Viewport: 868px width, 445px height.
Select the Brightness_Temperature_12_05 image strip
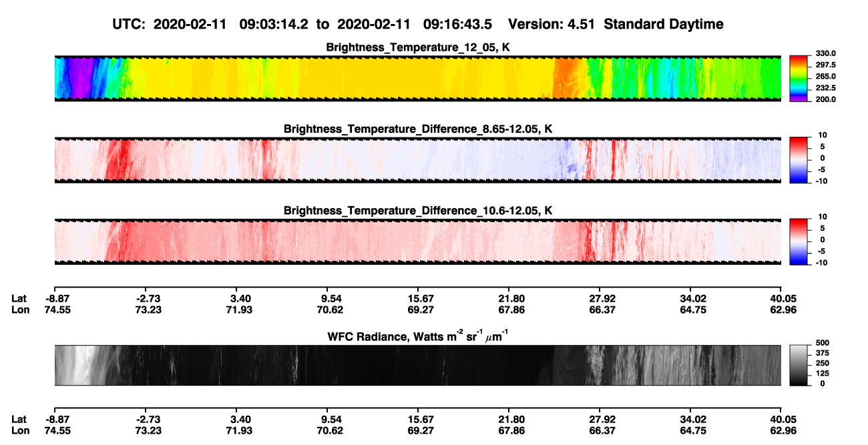[x=417, y=78]
